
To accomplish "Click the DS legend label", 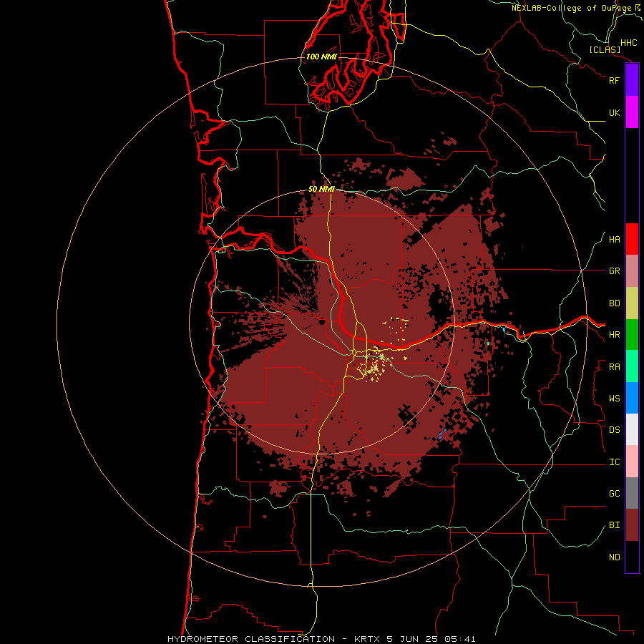I will [x=614, y=430].
